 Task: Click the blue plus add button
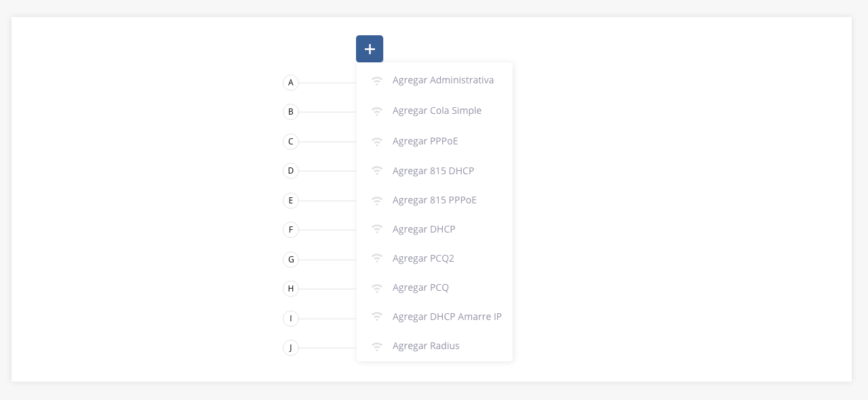(370, 49)
